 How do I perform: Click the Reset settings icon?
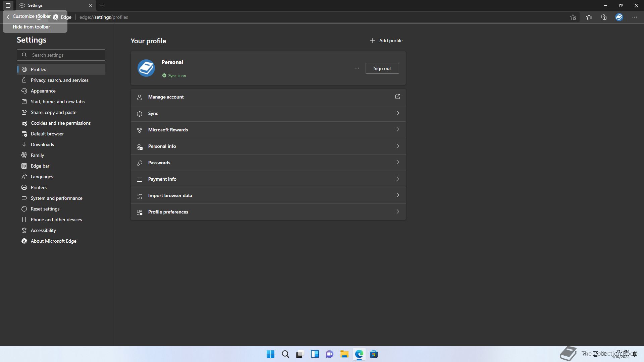24,209
